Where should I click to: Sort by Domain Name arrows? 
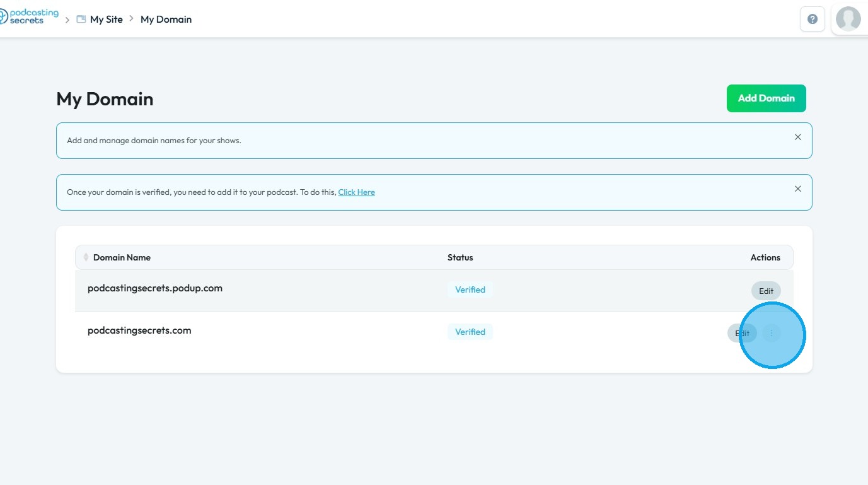[86, 257]
